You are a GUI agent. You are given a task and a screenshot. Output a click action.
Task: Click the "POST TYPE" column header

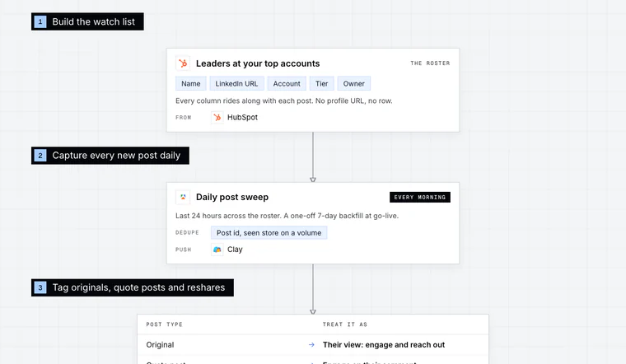(165, 324)
